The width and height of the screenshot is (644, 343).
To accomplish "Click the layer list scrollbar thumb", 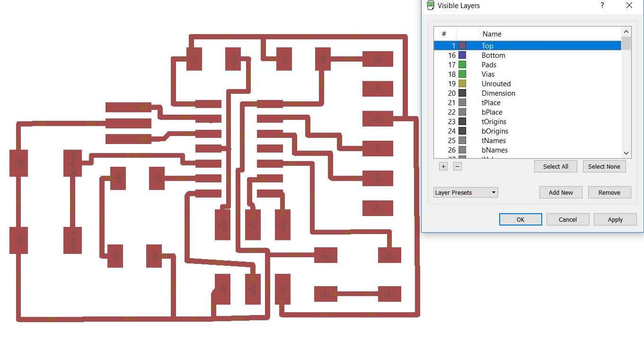I will [x=626, y=43].
